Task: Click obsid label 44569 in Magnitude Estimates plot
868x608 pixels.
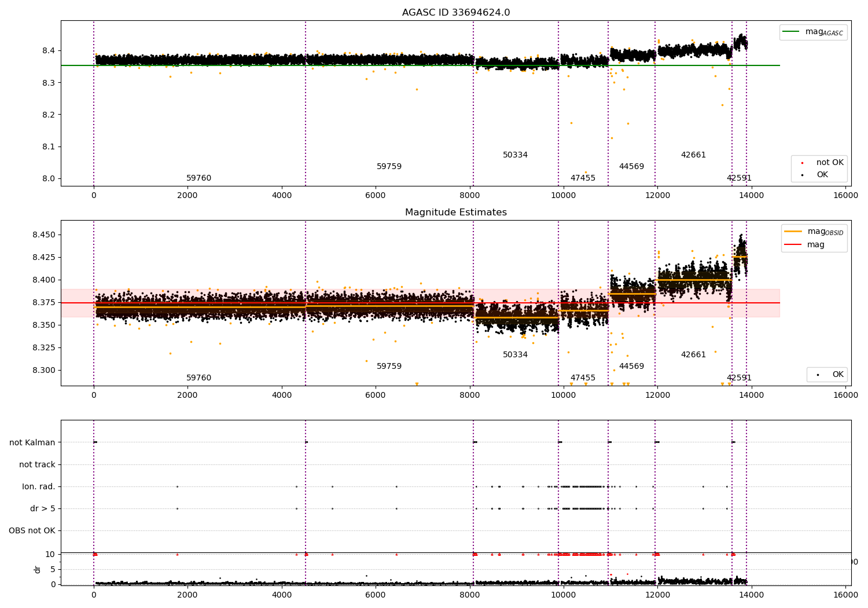Action: pos(631,367)
